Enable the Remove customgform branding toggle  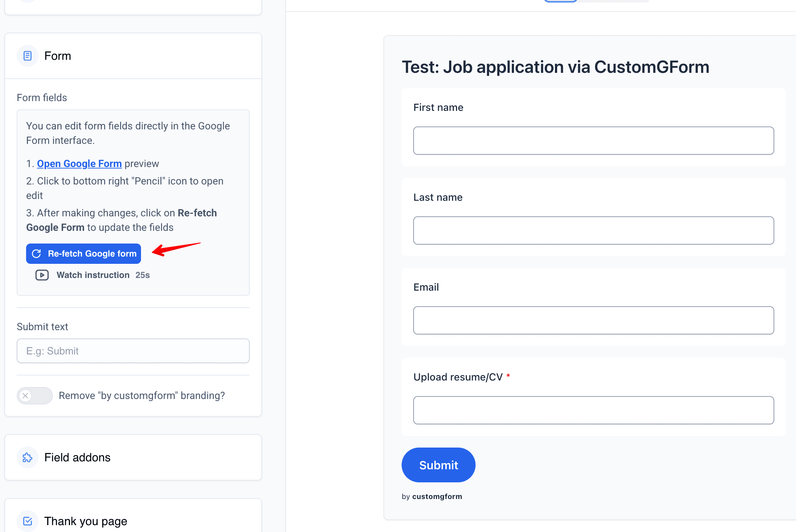click(x=34, y=396)
